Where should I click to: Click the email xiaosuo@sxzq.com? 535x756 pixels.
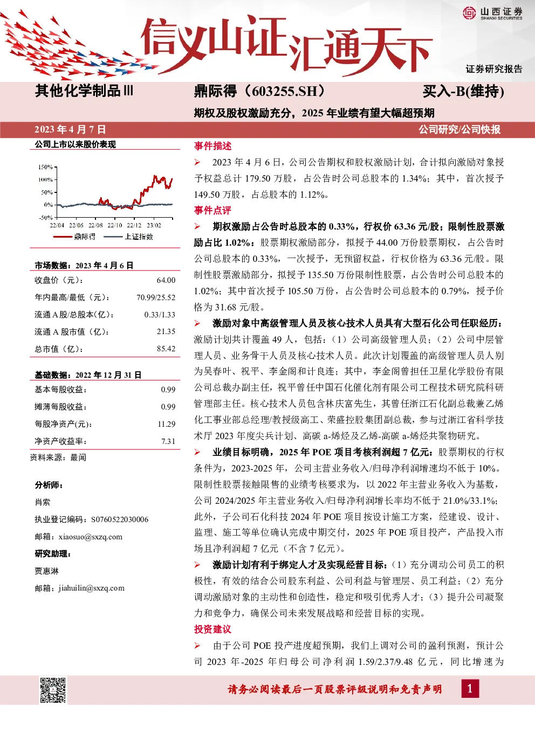(90, 537)
